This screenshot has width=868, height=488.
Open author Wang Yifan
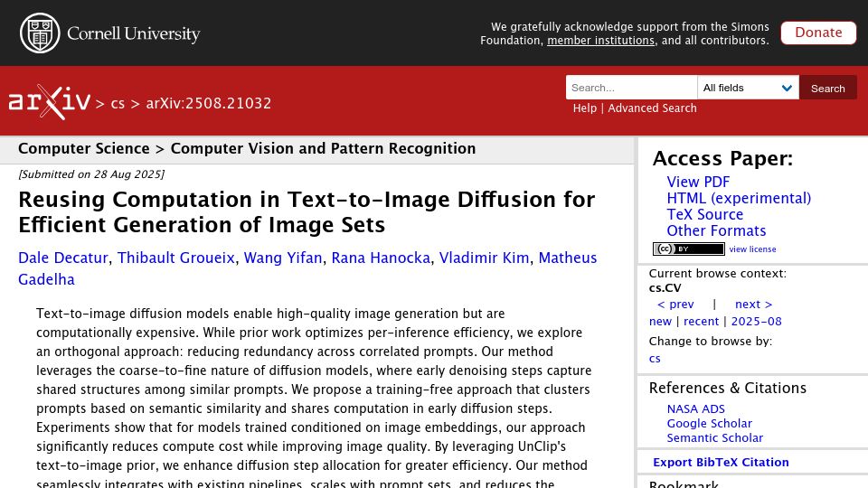283,258
